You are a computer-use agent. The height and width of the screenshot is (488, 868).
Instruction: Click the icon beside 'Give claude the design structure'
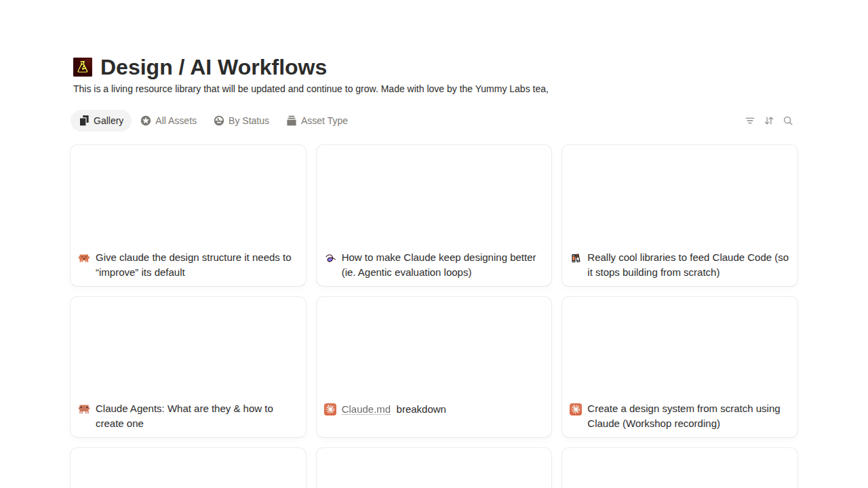pyautogui.click(x=84, y=258)
